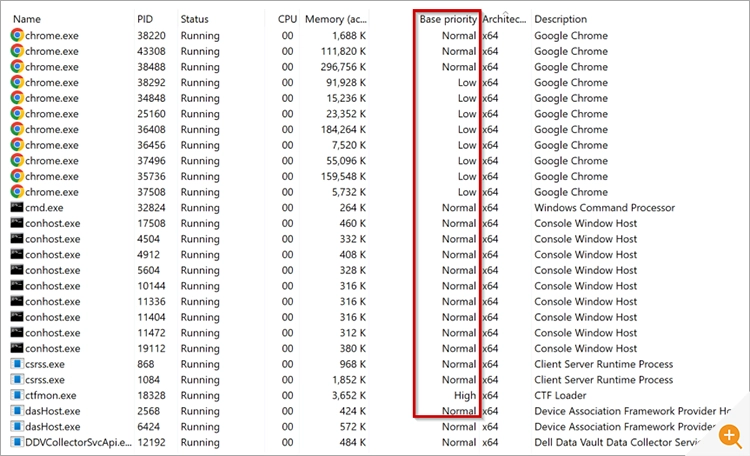750x456 pixels.
Task: Click Google Chrome description for PID 38220
Action: pyautogui.click(x=571, y=36)
